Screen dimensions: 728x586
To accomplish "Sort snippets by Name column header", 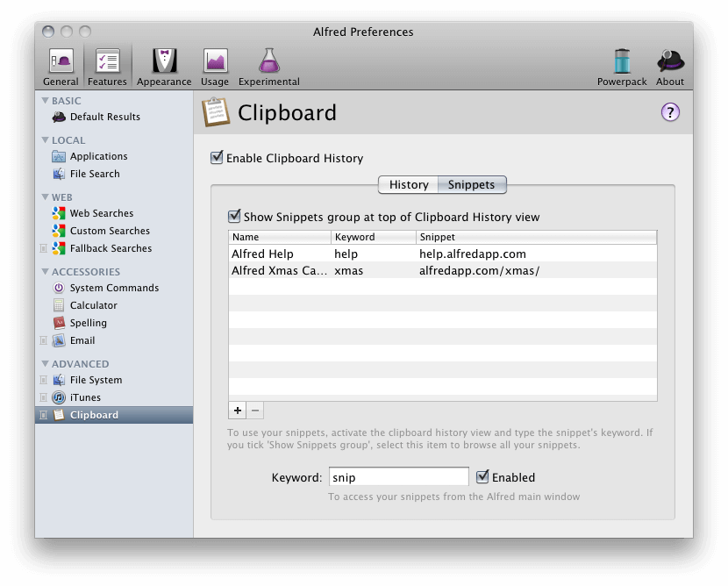I will click(280, 237).
